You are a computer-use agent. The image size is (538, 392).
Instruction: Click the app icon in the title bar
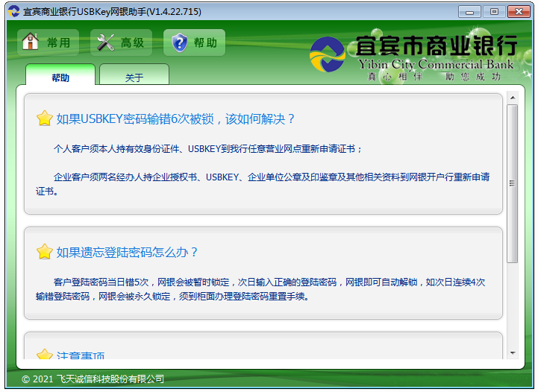[x=13, y=11]
